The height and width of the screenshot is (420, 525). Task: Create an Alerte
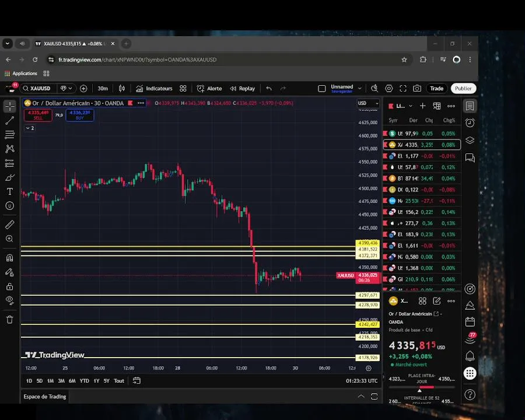pyautogui.click(x=209, y=89)
